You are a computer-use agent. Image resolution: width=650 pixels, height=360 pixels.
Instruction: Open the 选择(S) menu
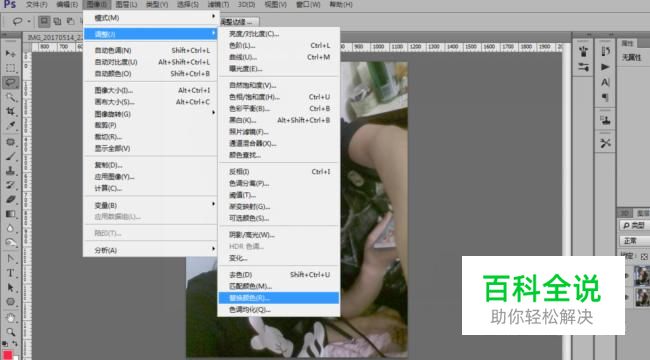[187, 5]
